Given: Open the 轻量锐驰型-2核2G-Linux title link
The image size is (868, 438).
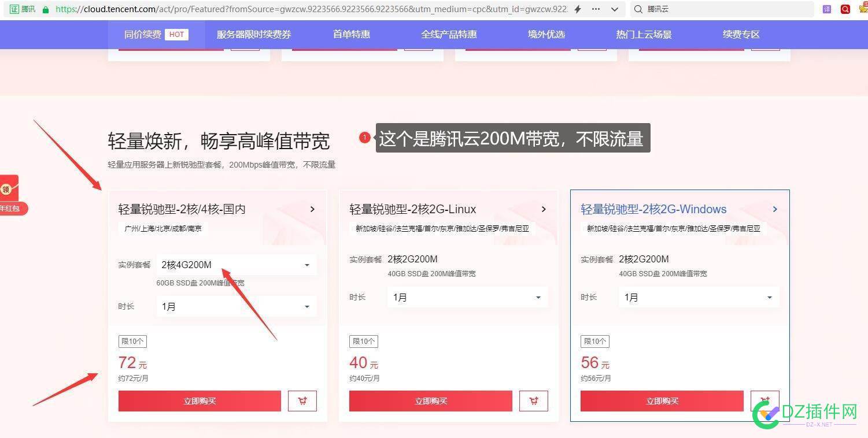Looking at the screenshot, I should [413, 209].
